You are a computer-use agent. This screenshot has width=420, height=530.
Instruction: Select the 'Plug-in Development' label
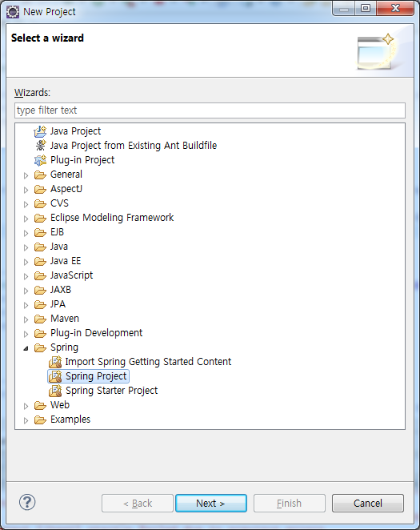pyautogui.click(x=97, y=333)
